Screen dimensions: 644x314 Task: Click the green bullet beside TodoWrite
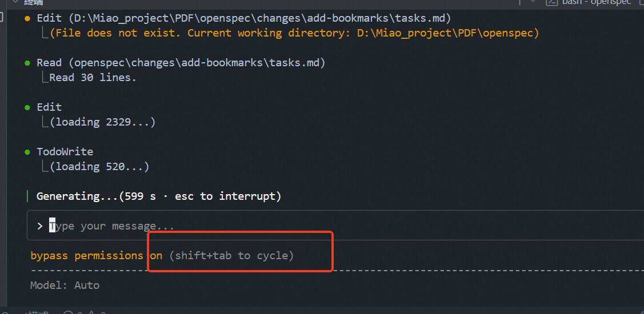coord(27,152)
